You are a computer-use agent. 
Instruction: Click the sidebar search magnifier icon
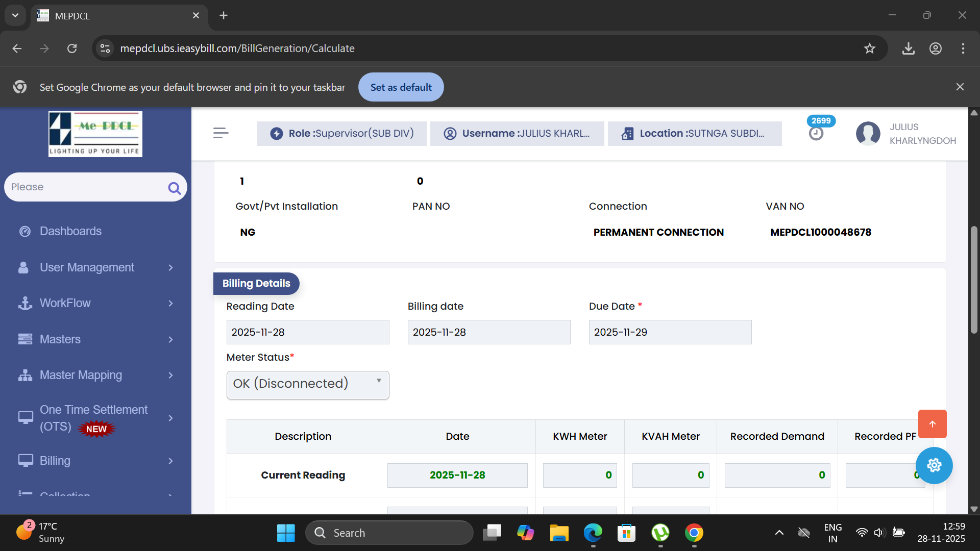(x=174, y=188)
